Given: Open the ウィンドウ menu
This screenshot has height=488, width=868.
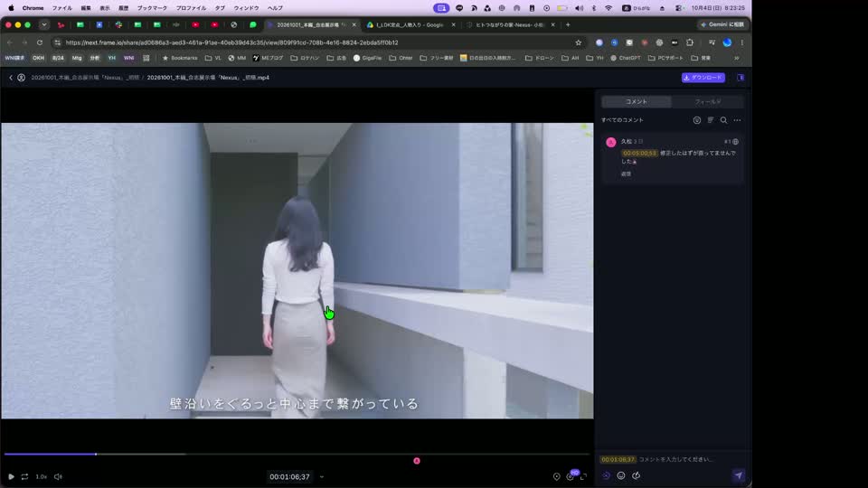Looking at the screenshot, I should tap(246, 8).
